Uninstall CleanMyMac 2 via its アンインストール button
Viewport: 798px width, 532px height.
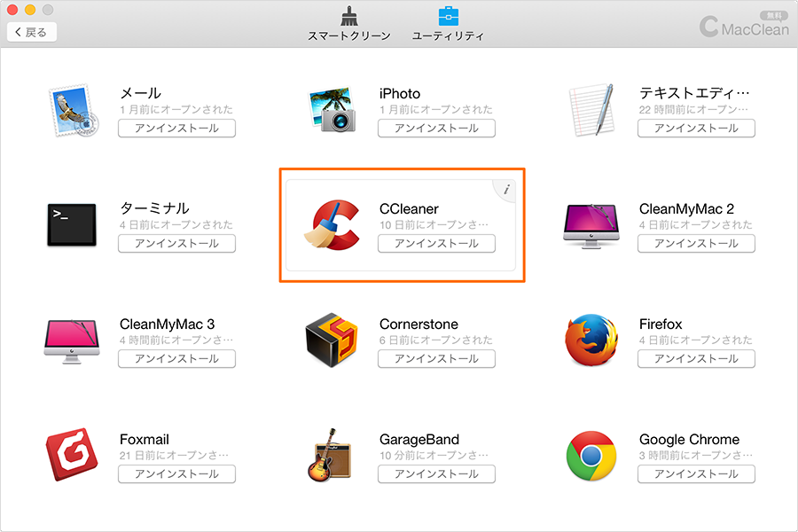click(696, 243)
